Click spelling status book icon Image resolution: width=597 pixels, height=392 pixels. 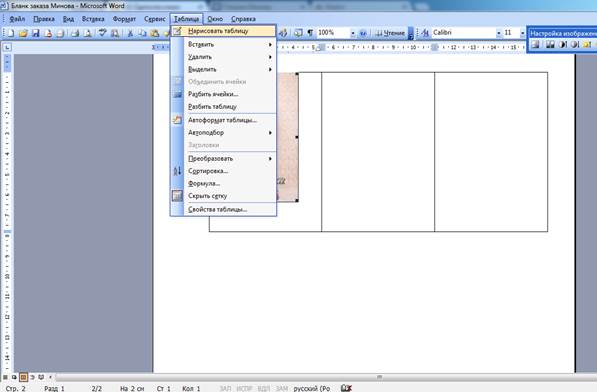[346, 388]
